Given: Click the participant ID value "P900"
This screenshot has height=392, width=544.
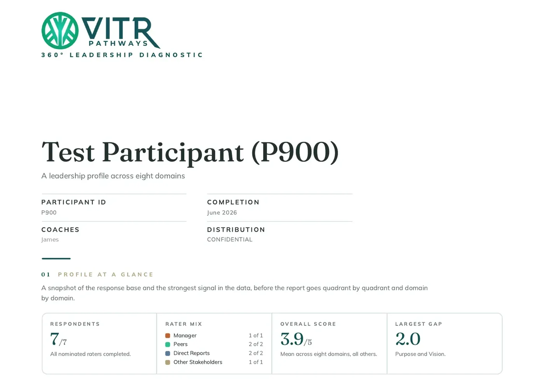Looking at the screenshot, I should tap(49, 213).
